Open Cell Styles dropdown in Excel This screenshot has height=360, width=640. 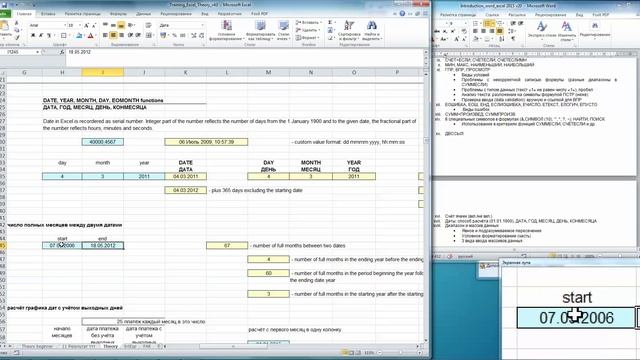coord(283,31)
